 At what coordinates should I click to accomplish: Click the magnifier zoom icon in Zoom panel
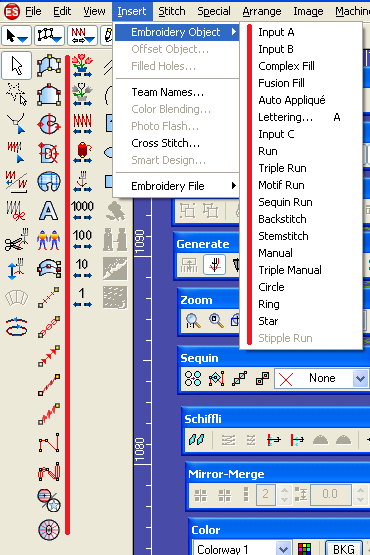point(193,321)
